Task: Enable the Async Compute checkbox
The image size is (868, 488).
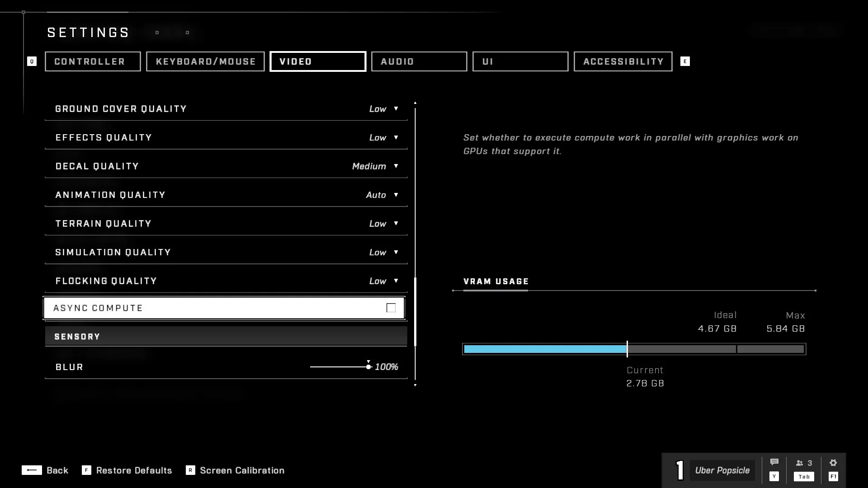Action: (x=391, y=308)
